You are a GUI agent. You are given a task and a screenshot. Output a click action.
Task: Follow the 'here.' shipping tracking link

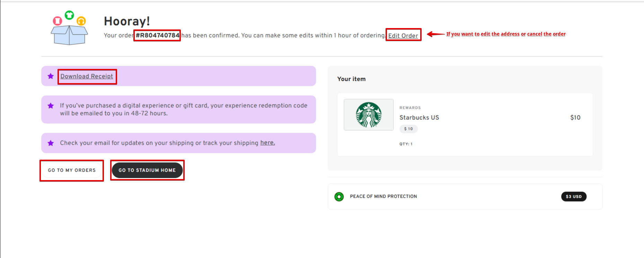tap(267, 143)
